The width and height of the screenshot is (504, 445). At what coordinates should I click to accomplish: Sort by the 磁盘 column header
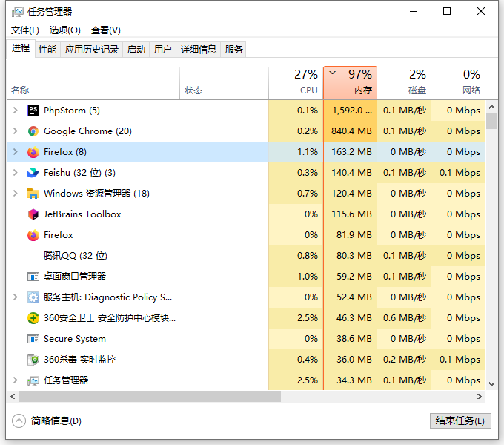pos(404,83)
